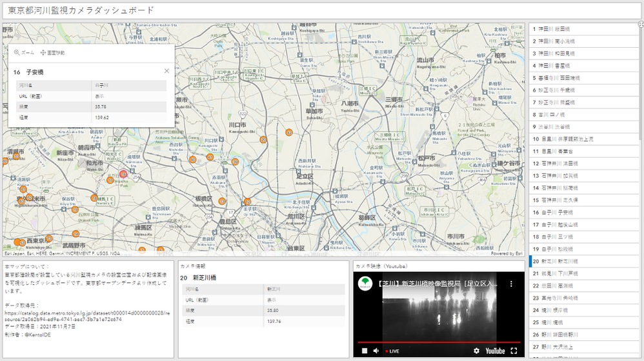Open the catalog.data.metro.tokyo.lg.jp data source link
The image size is (644, 361).
tap(86, 316)
